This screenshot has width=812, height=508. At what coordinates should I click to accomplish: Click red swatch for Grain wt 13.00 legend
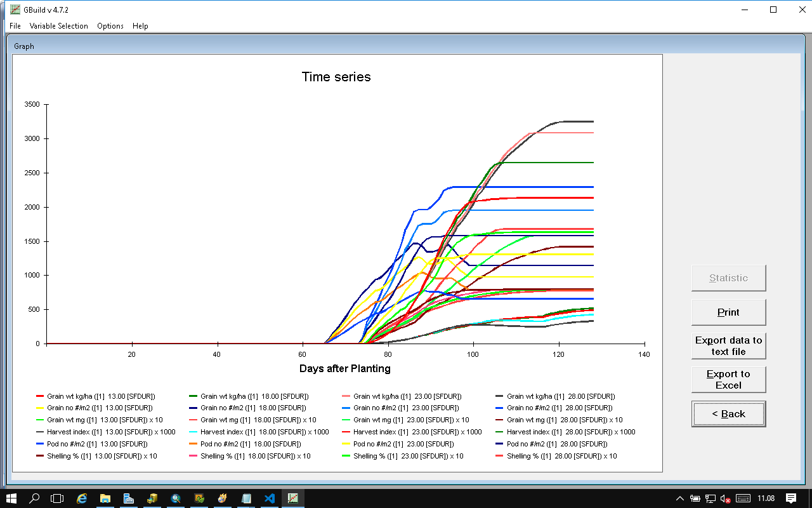[40, 396]
